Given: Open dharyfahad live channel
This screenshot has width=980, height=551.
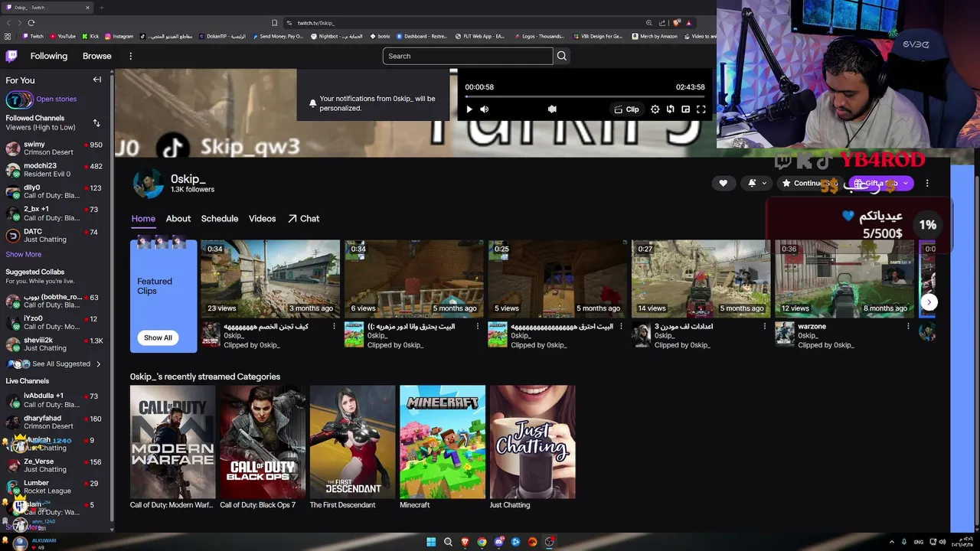Looking at the screenshot, I should (55, 422).
